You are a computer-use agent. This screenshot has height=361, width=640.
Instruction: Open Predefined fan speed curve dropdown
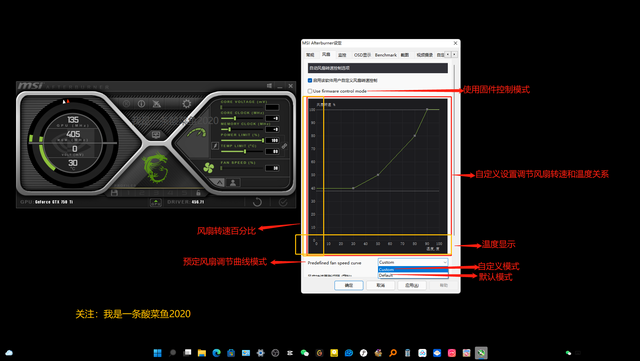coord(413,262)
